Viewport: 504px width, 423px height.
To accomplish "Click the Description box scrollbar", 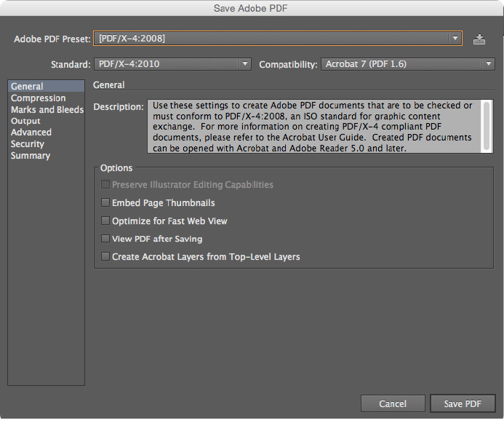I will pos(487,126).
